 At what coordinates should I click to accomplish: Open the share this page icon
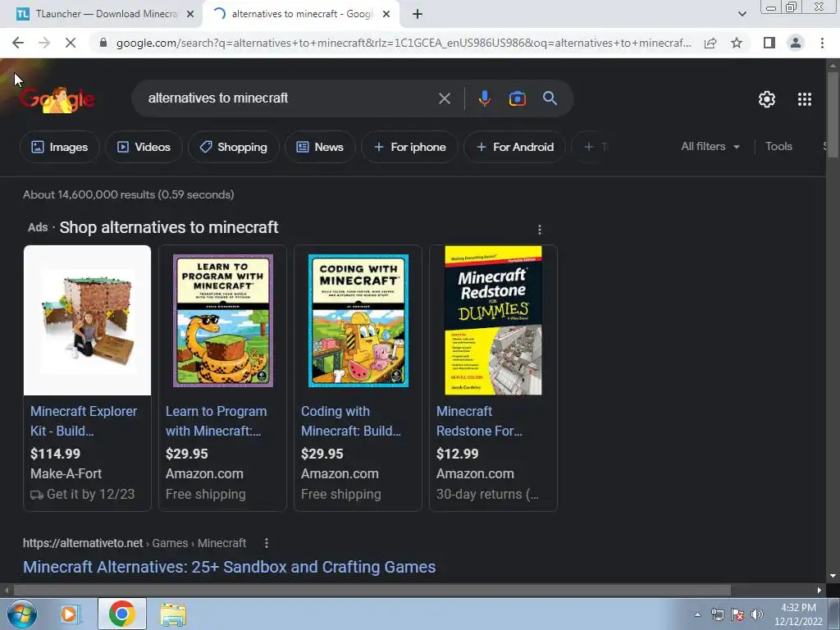[x=710, y=43]
